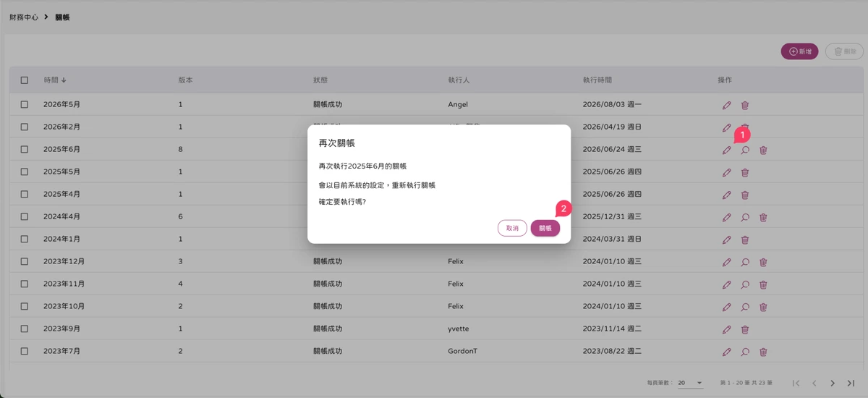Tick the 2025年4月 row checkbox
The width and height of the screenshot is (868, 398).
click(25, 194)
